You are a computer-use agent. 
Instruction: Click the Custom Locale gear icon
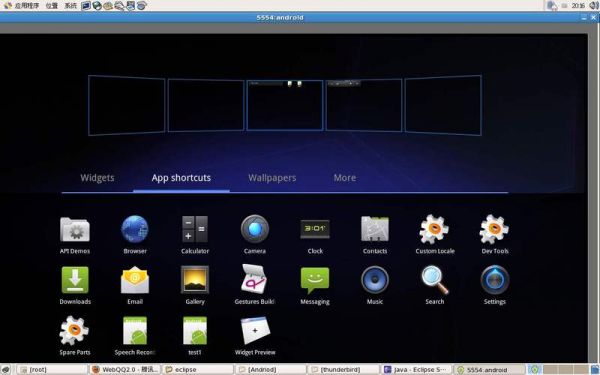[x=435, y=229]
